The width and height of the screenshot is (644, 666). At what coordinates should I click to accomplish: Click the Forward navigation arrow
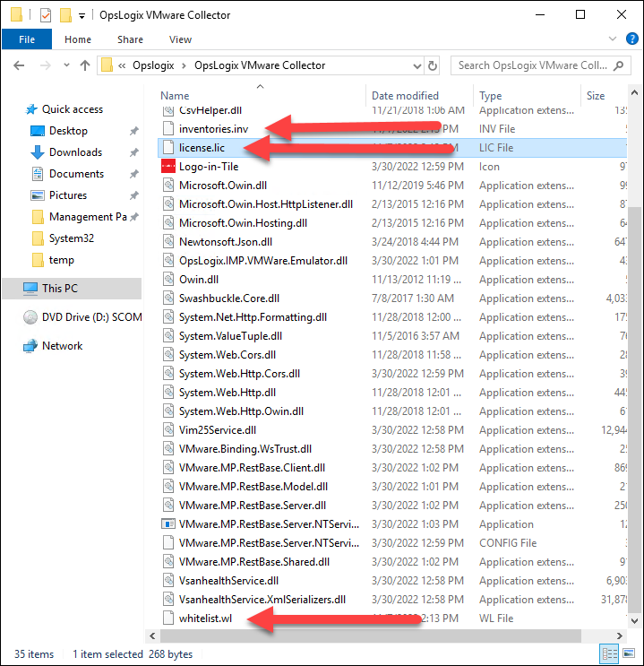tap(45, 65)
